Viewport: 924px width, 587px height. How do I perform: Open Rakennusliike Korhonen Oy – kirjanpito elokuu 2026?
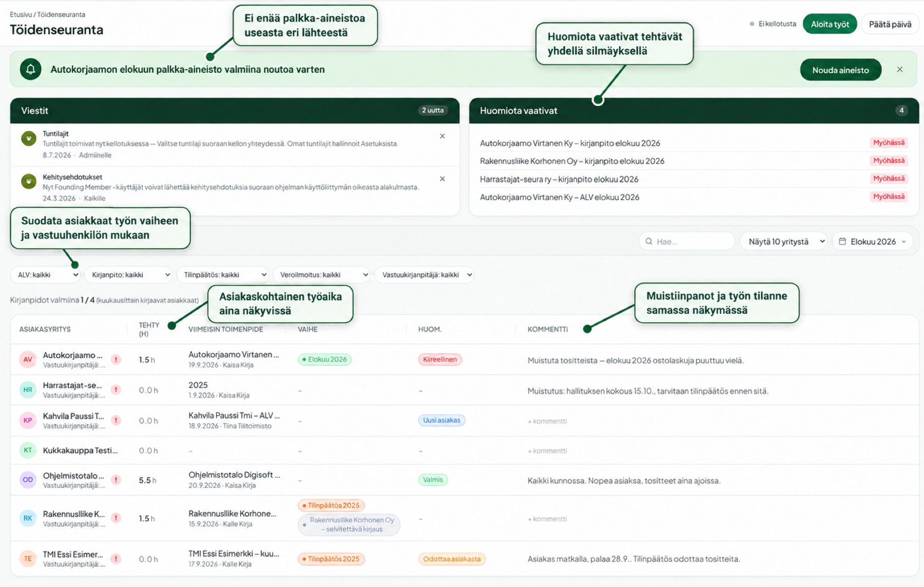(694, 161)
